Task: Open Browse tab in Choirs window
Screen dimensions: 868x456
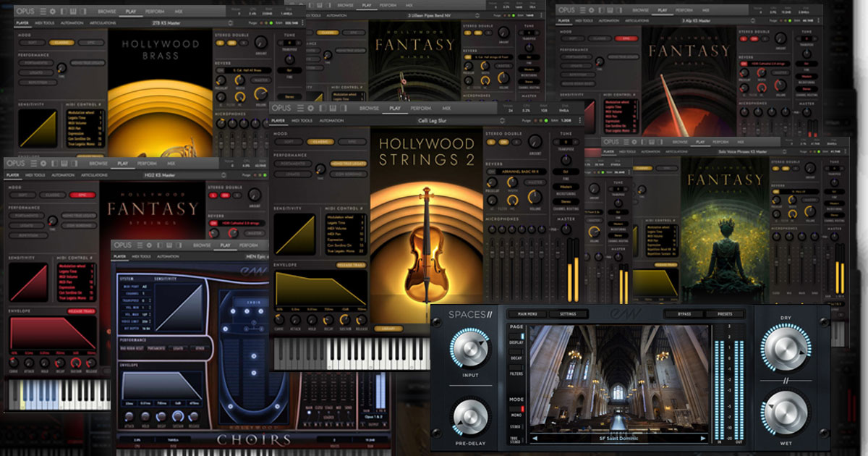Action: 202,245
